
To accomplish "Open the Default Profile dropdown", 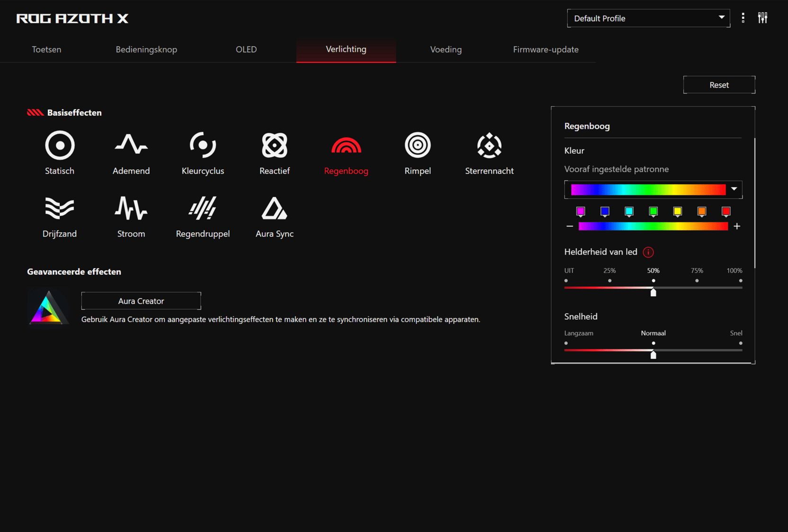I will 648,18.
